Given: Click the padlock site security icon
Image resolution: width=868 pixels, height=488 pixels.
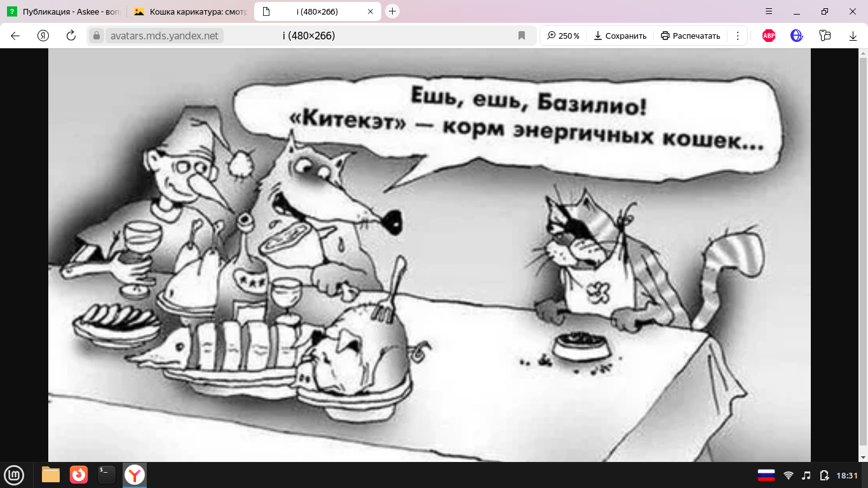Looking at the screenshot, I should (x=97, y=36).
